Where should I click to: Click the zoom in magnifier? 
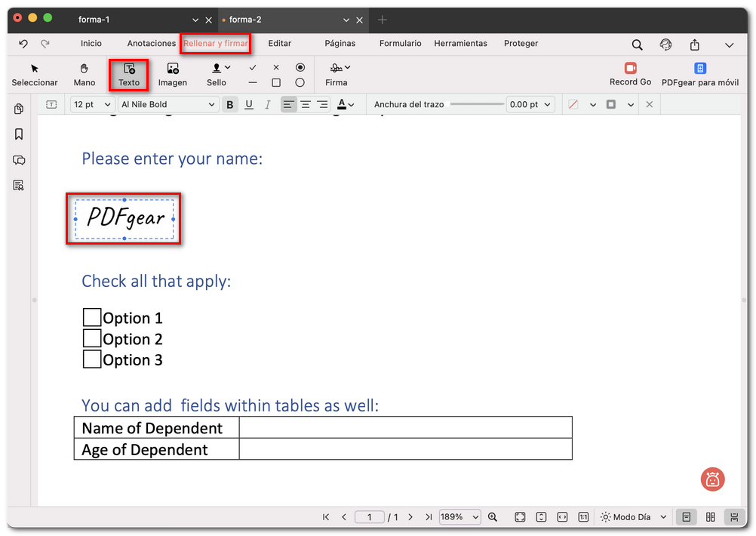point(493,517)
